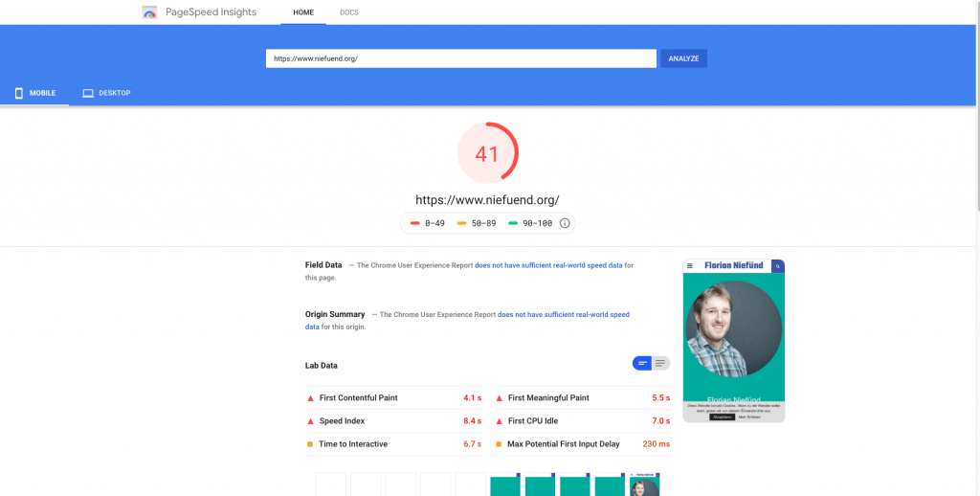
Task: Click the 230 ms value
Action: 657,444
